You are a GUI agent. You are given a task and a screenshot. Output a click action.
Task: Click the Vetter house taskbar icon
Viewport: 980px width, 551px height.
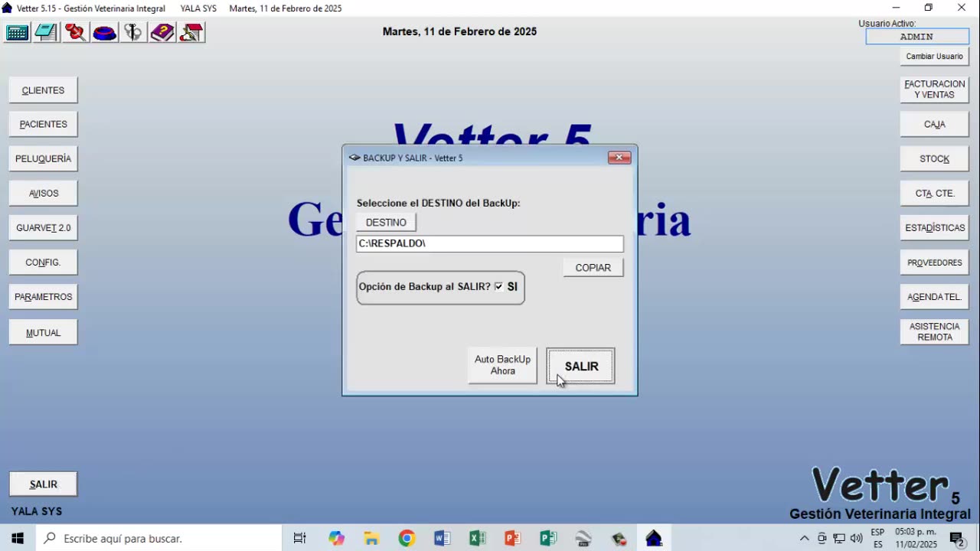654,539
